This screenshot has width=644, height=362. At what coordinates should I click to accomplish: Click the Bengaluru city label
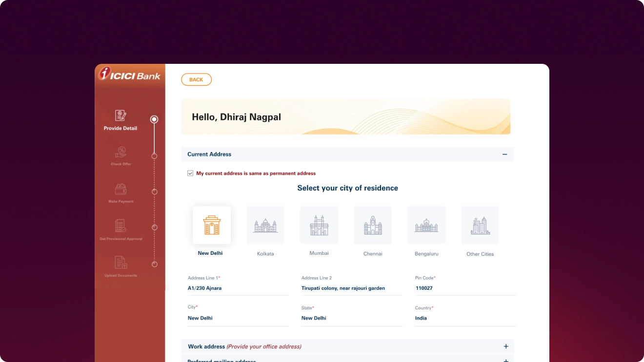pyautogui.click(x=426, y=254)
